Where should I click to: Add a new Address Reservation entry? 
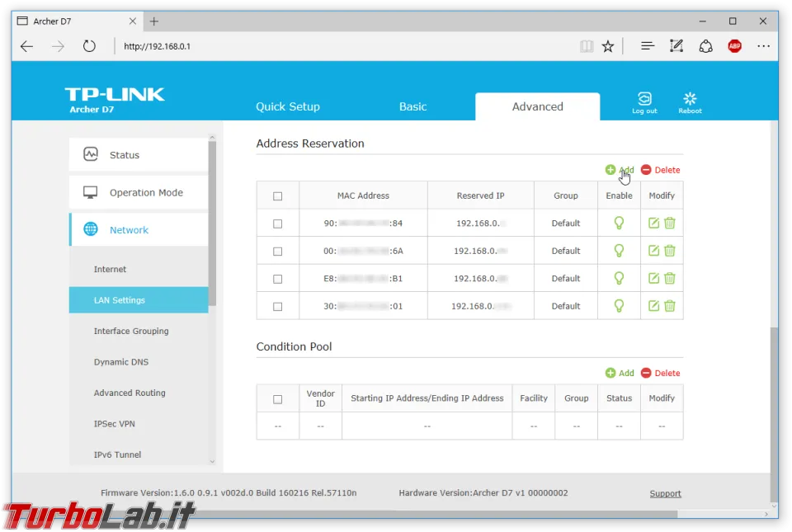tap(620, 170)
